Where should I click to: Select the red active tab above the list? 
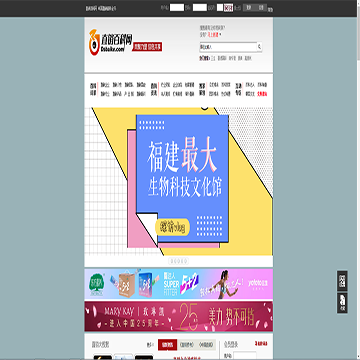point(167,345)
